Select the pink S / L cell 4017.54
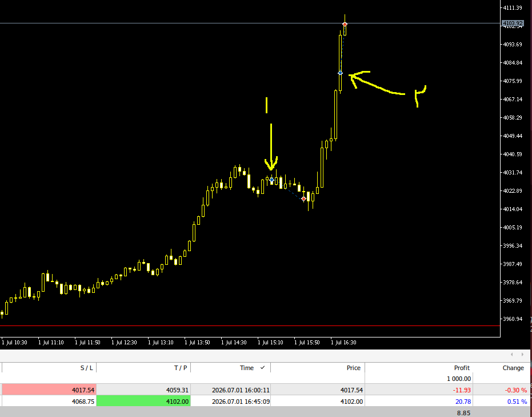The image size is (532, 417). 49,390
